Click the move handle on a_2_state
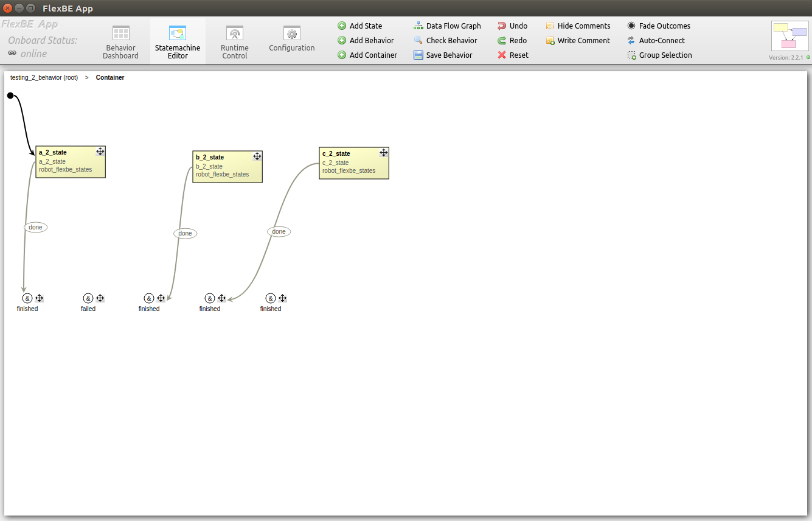Image resolution: width=812 pixels, height=521 pixels. coord(100,151)
